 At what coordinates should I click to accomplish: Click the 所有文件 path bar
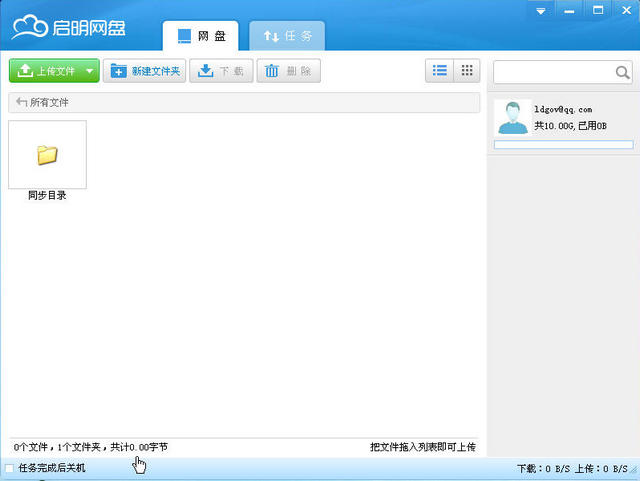[240, 103]
